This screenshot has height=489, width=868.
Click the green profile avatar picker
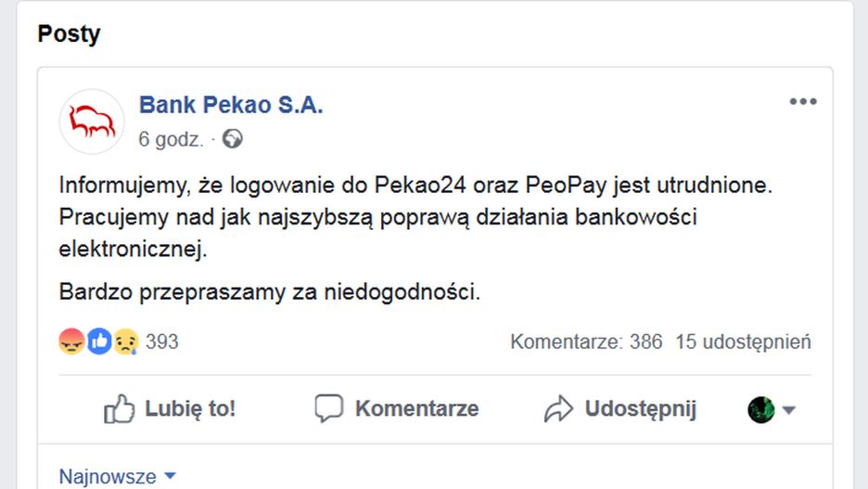(x=761, y=409)
